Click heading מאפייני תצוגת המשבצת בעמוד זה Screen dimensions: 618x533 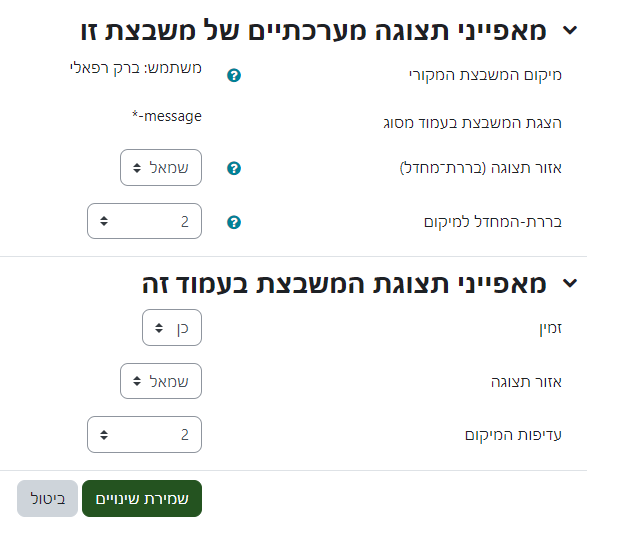(344, 284)
